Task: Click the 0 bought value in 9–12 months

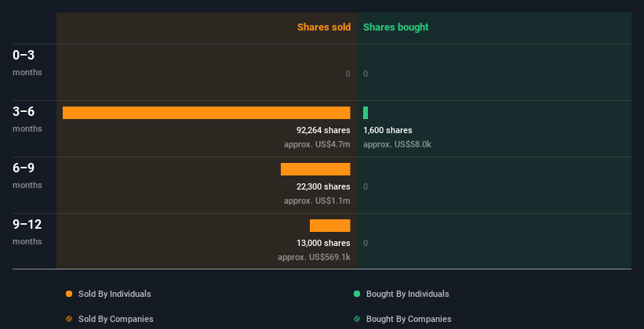Action: pyautogui.click(x=366, y=244)
